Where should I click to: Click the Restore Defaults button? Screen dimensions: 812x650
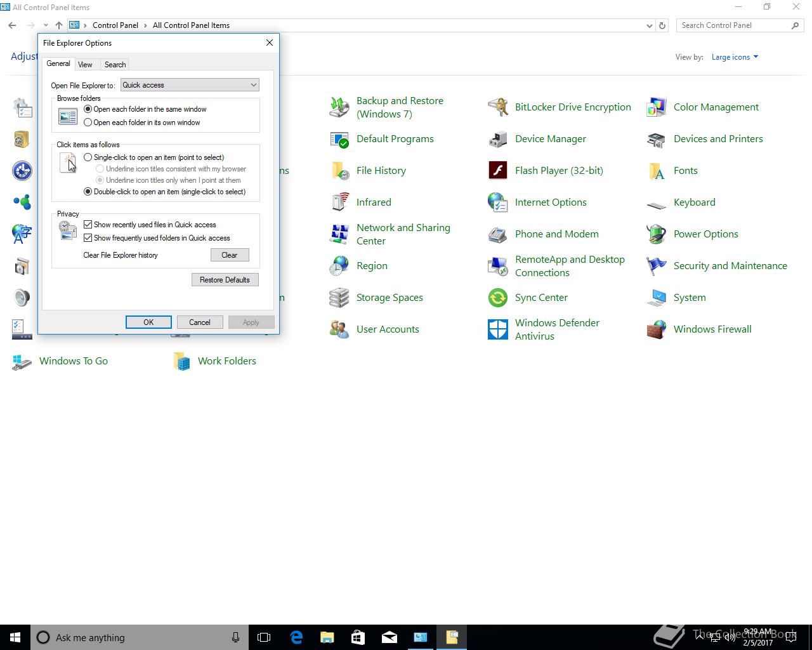225,280
